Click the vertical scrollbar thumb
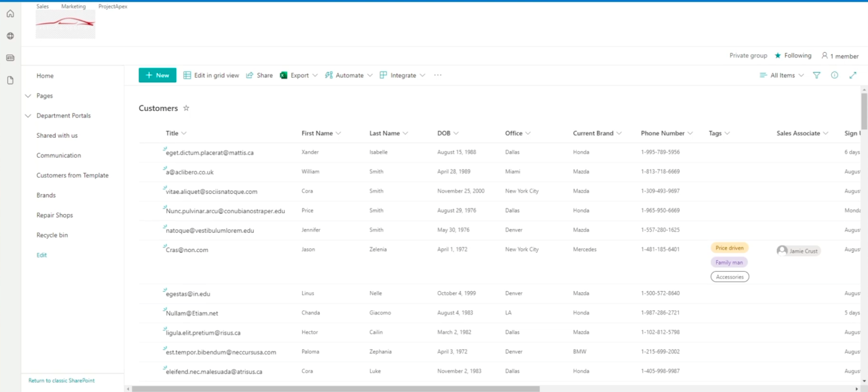 (x=864, y=111)
